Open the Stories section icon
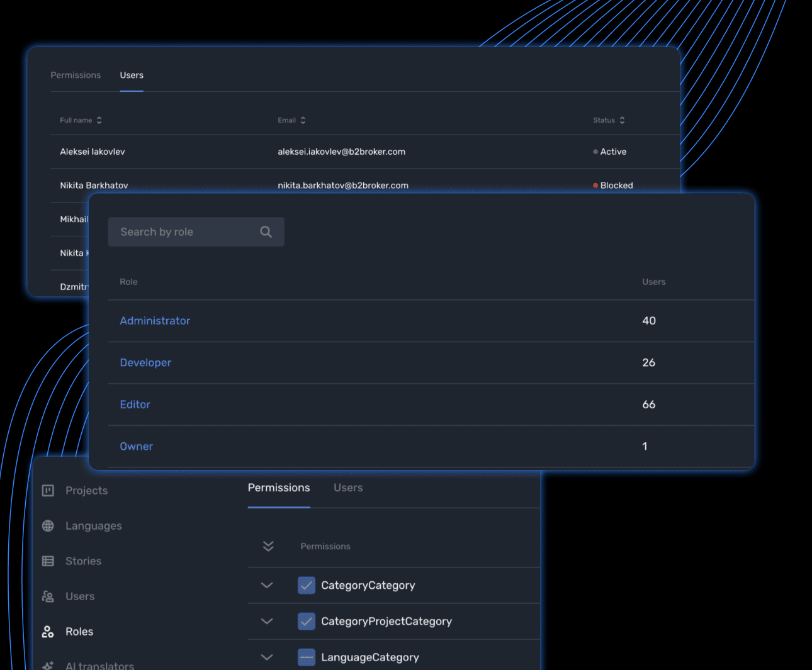Image resolution: width=812 pixels, height=670 pixels. pos(48,561)
